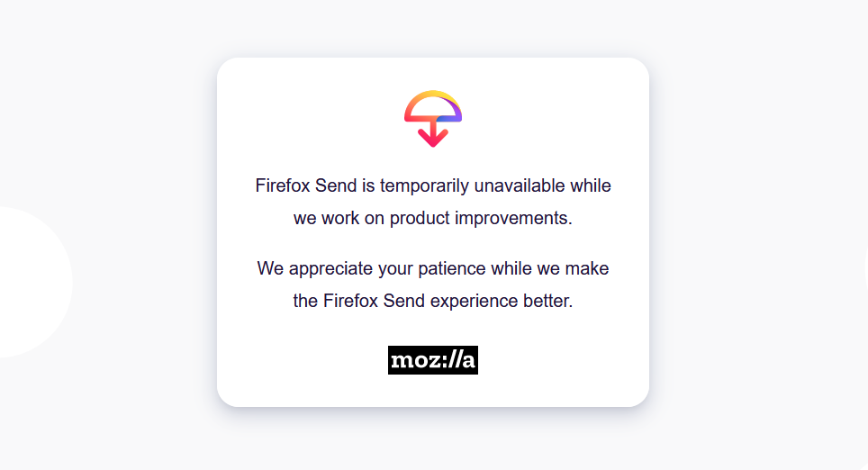Click 'Firefox Send' in the last line
This screenshot has width=868, height=470.
[374, 301]
